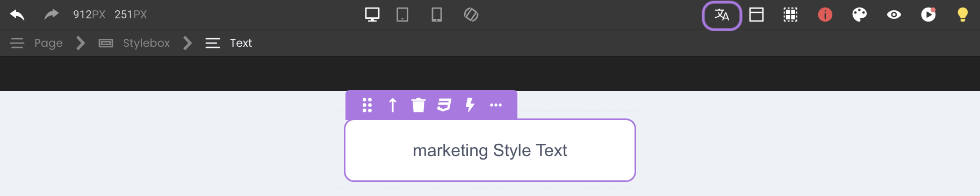Expand the three-dots more options menu

coord(496,105)
